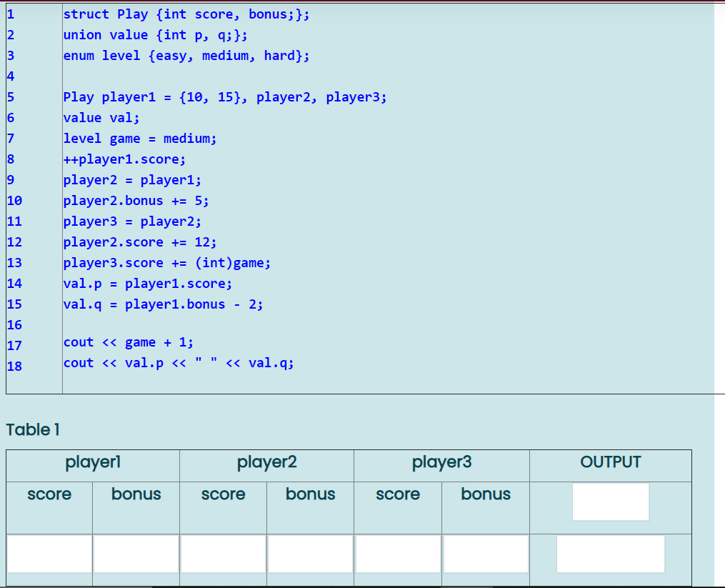This screenshot has width=725, height=588.
Task: Click the player1 score answer cell
Action: 49,554
